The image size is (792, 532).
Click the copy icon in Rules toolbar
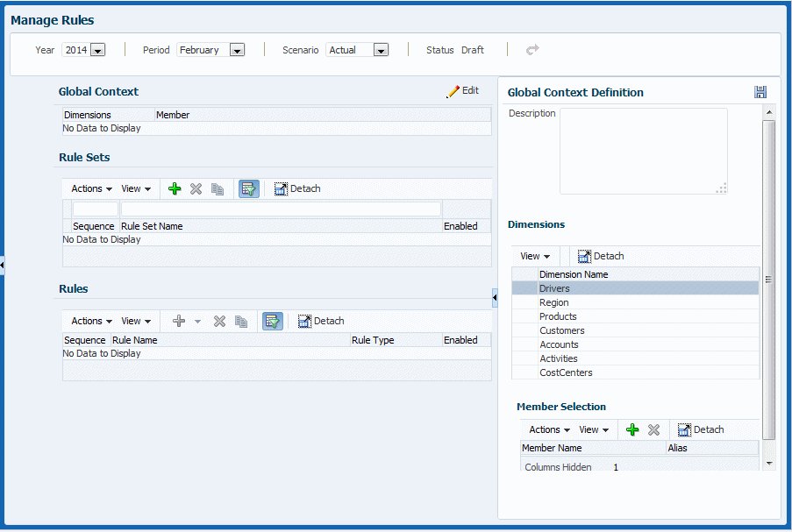coord(241,321)
